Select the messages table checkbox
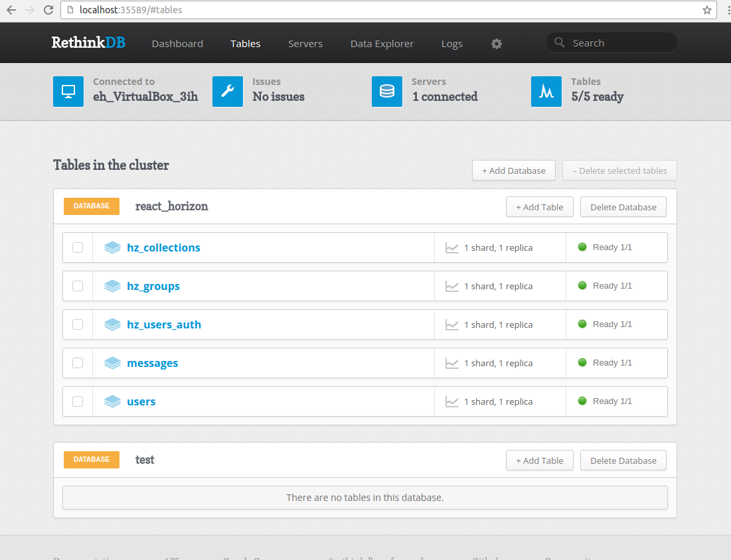This screenshot has height=560, width=731. tap(78, 363)
